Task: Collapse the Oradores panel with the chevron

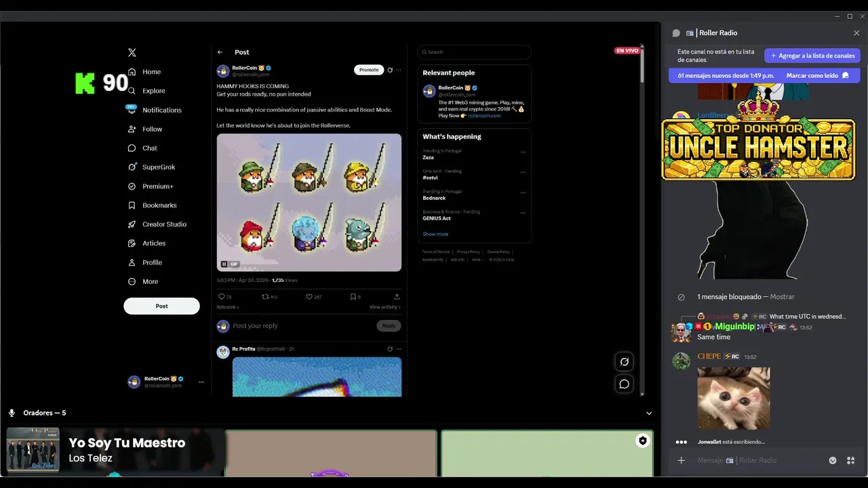Action: (x=649, y=413)
